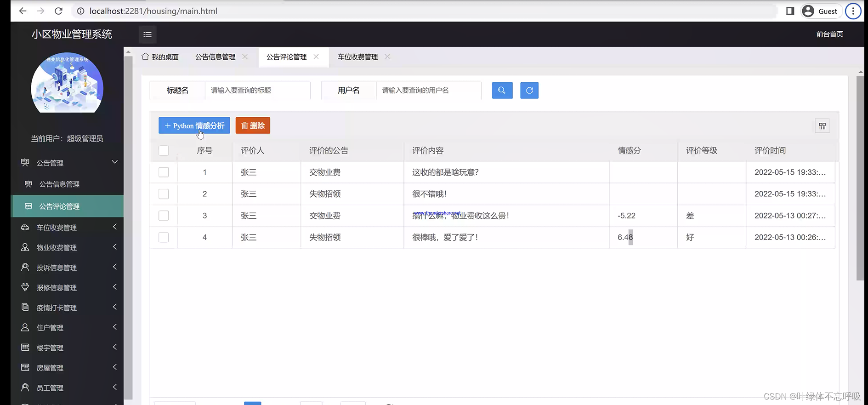Select the 公告评论管理 tab
868x405 pixels.
(x=286, y=57)
